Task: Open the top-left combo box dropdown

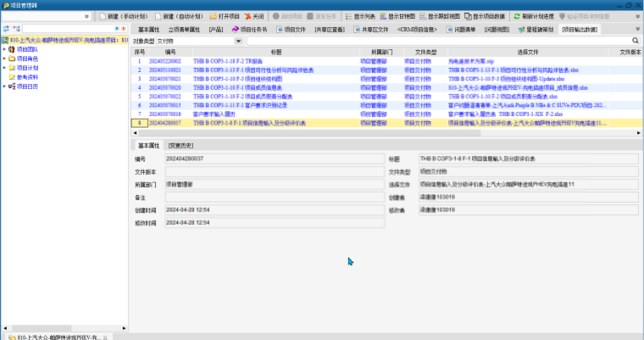Action: 86,16
